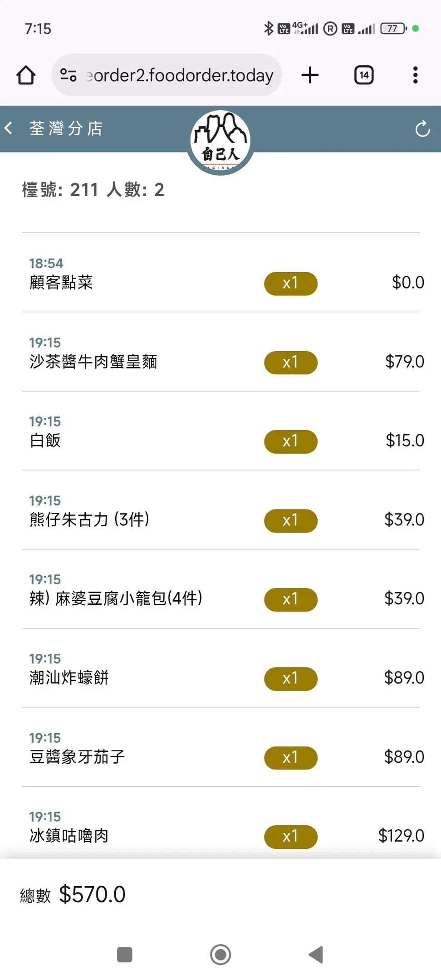This screenshot has height=980, width=441.
Task: Tap the 荃灣分店 branch title
Action: coord(66,128)
